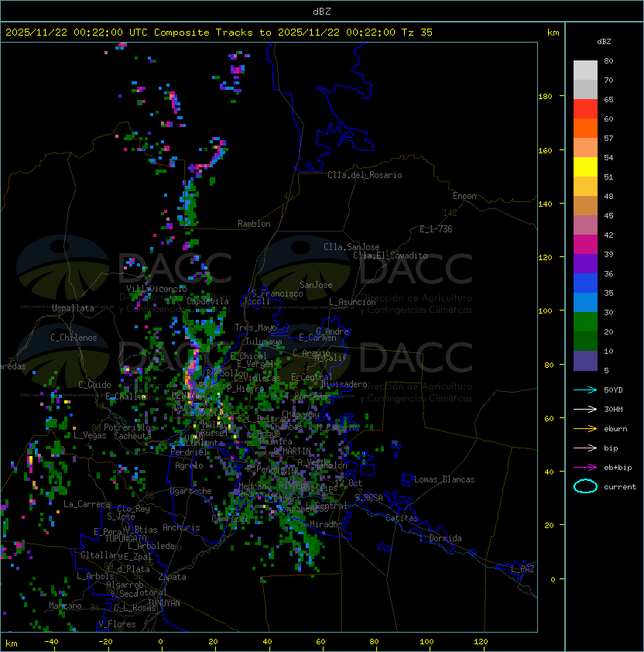
Task: Click the cyan 50YD arrow legend icon
Action: point(585,390)
